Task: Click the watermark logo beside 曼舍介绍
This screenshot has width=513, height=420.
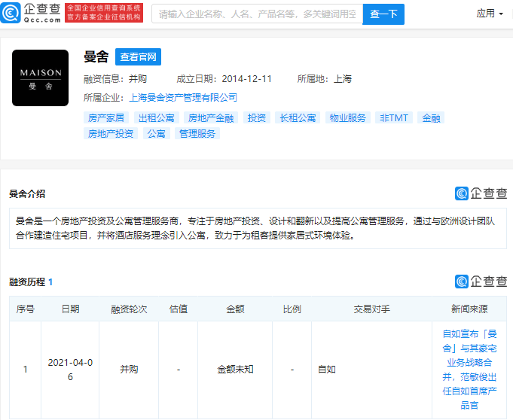Action: coord(481,193)
